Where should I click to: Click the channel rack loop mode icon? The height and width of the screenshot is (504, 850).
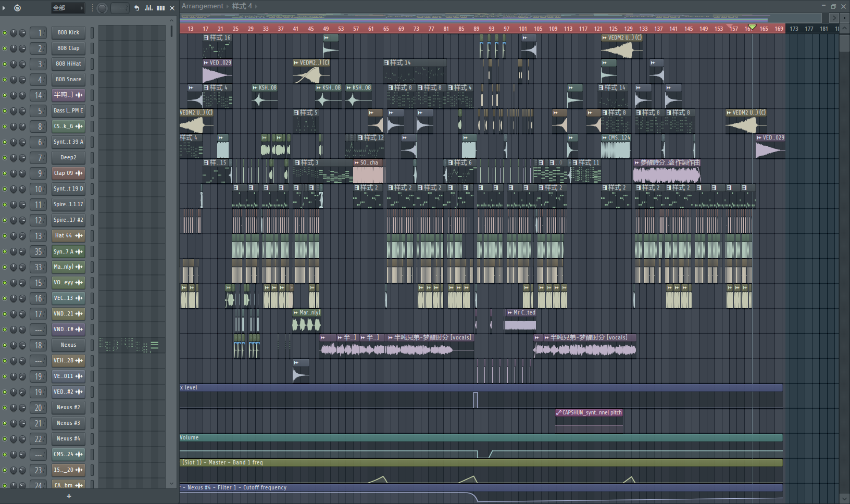tap(17, 8)
